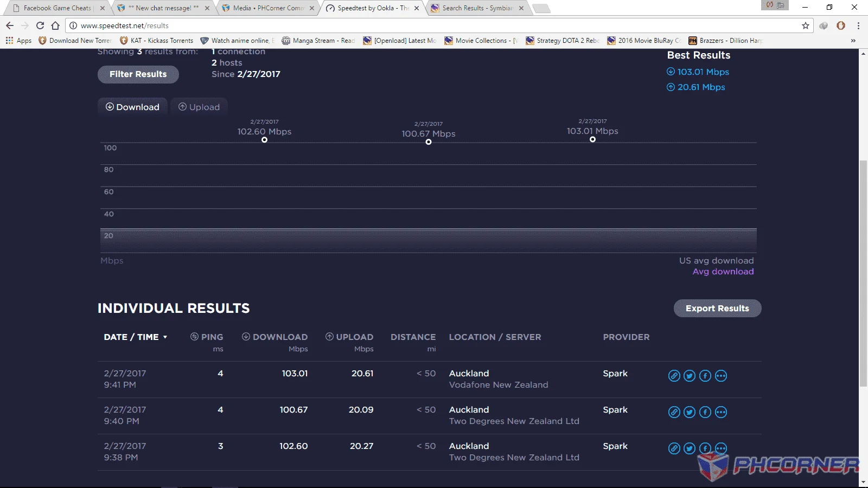Click the Download column header
The height and width of the screenshot is (488, 868).
click(275, 337)
